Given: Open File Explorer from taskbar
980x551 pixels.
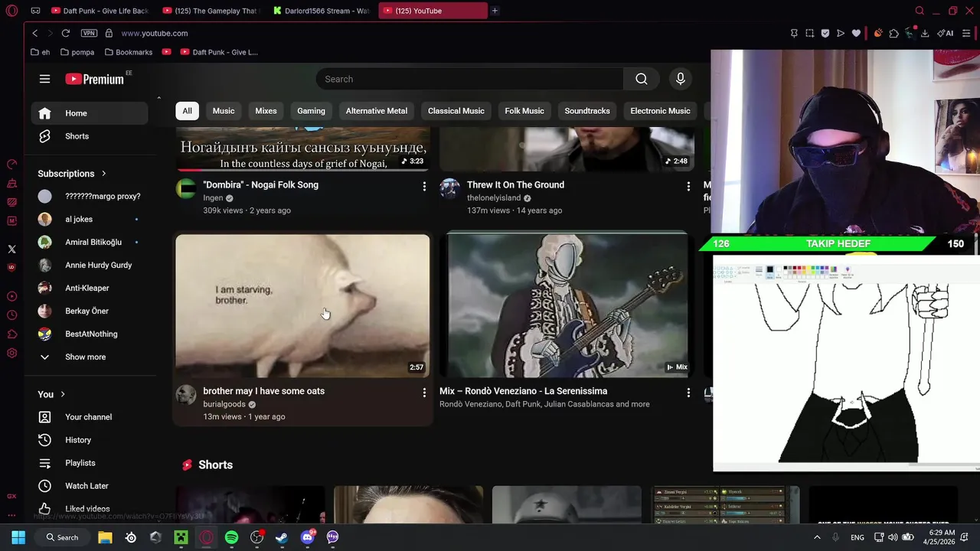Looking at the screenshot, I should (105, 537).
